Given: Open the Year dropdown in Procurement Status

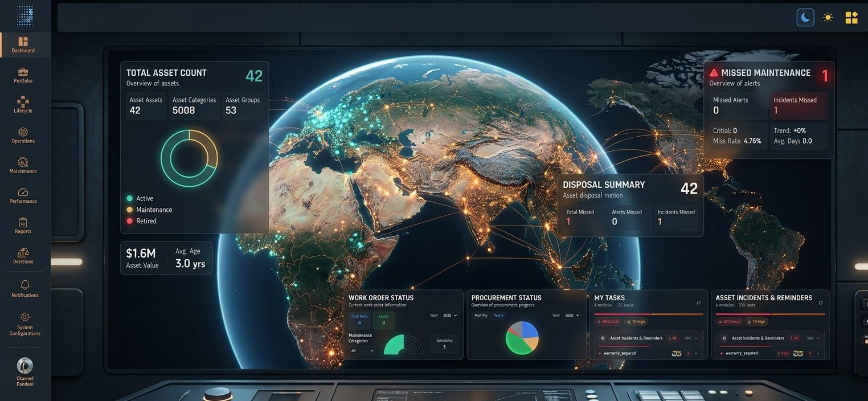Looking at the screenshot, I should pos(571,315).
